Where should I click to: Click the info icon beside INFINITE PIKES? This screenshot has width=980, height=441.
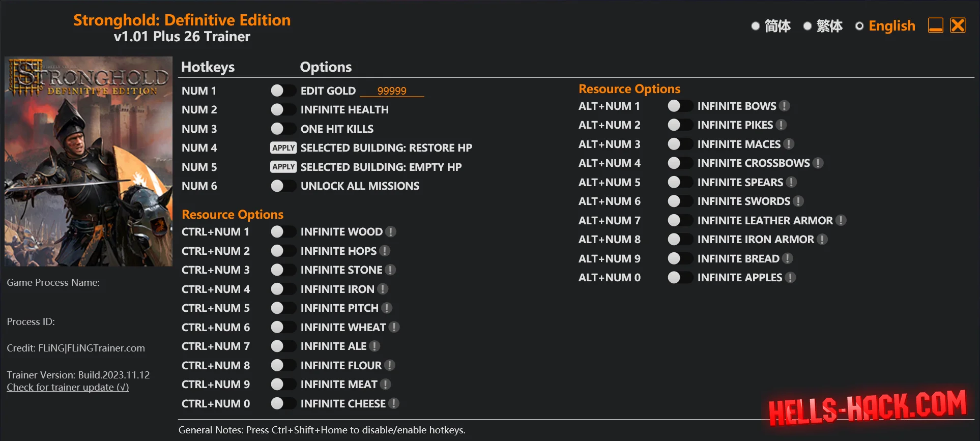point(781,125)
